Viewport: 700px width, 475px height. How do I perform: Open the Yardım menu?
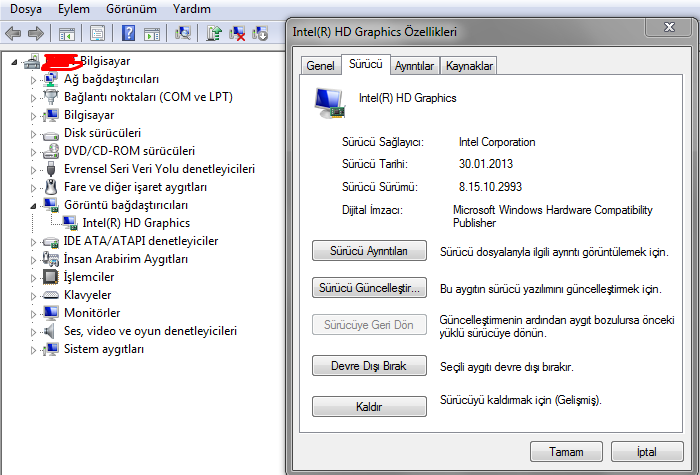pos(192,9)
